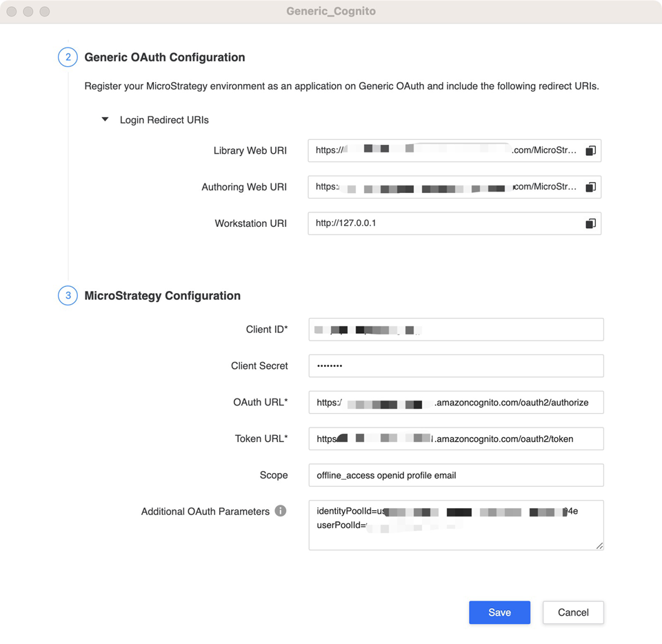Image resolution: width=662 pixels, height=644 pixels.
Task: Select the Authoring Web URI text field
Action: (x=445, y=187)
